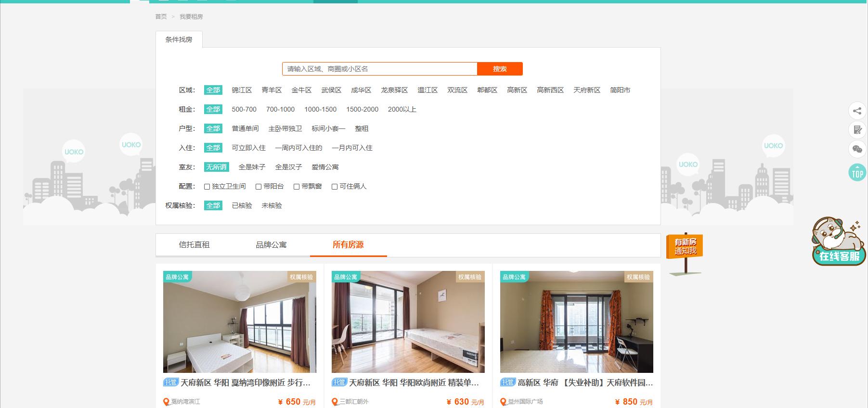The image size is (868, 408).
Task: Click the orange 搜索 button
Action: click(500, 69)
